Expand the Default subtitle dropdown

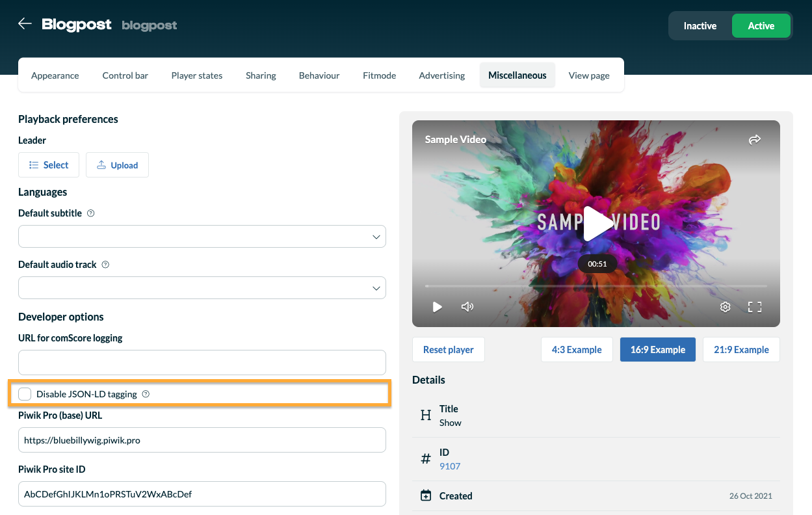[202, 237]
